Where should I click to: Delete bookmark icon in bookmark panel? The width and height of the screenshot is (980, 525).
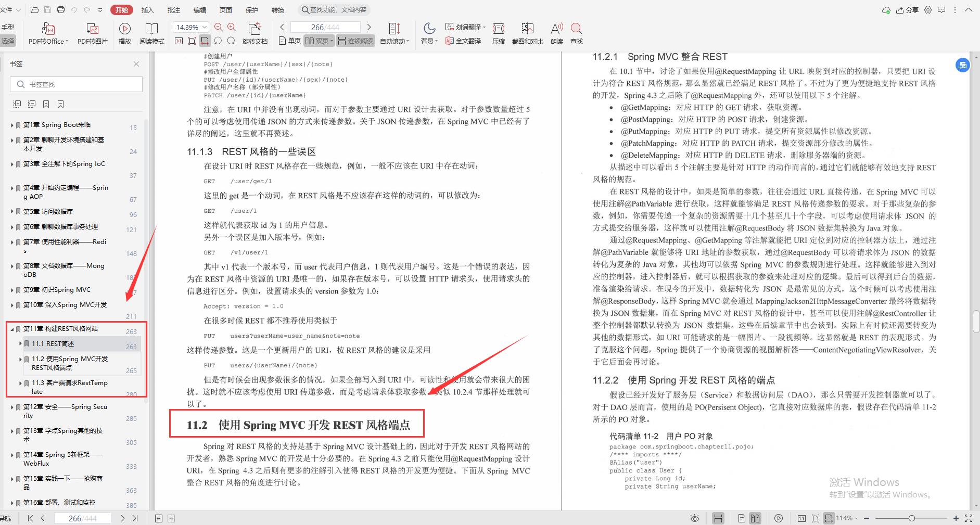coord(61,104)
